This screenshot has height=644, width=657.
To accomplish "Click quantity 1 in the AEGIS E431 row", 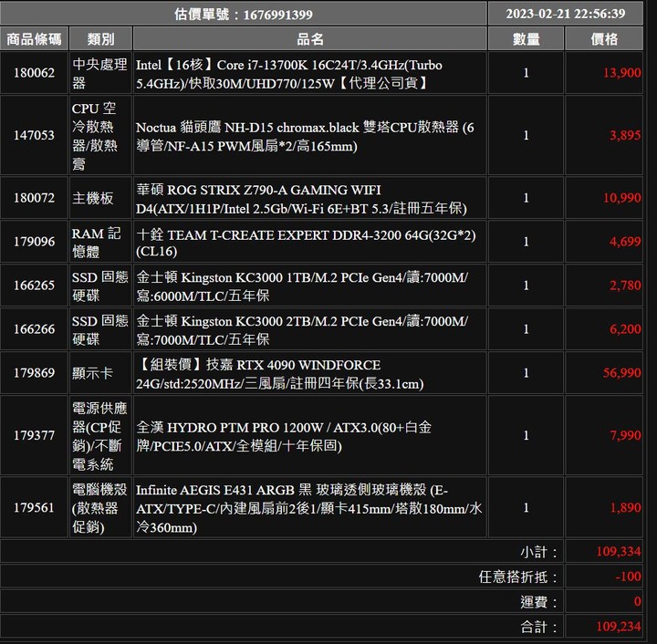I will coord(526,507).
